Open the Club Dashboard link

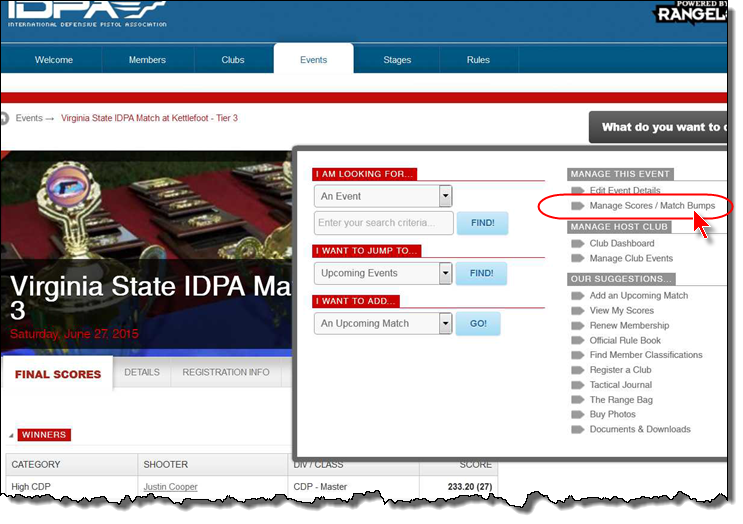[622, 244]
